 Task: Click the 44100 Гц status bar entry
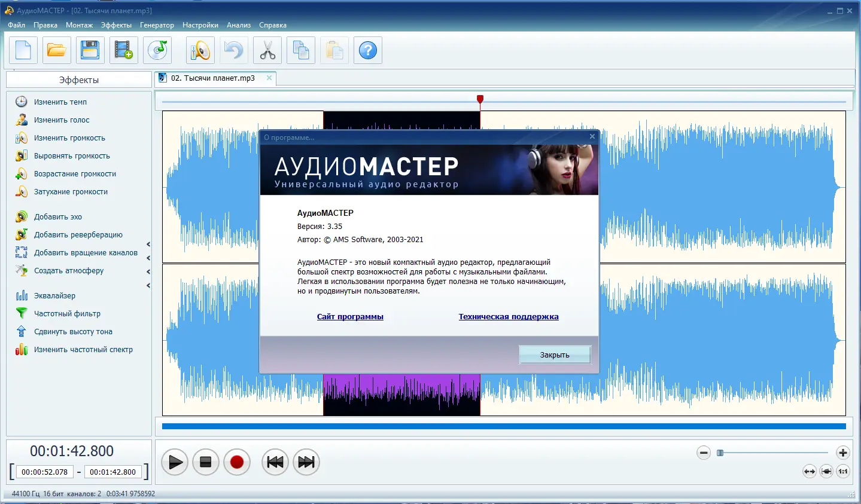[26, 494]
